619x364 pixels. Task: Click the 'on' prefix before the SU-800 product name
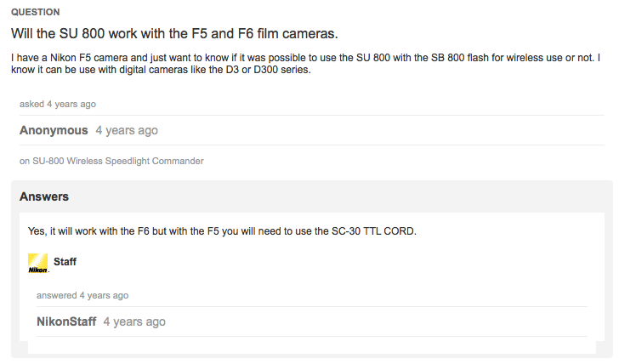25,161
